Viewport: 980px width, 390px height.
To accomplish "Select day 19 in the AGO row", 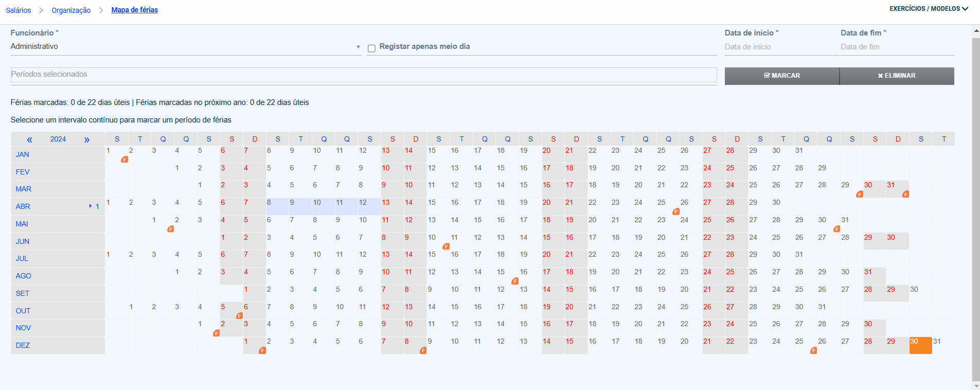I will (x=599, y=276).
